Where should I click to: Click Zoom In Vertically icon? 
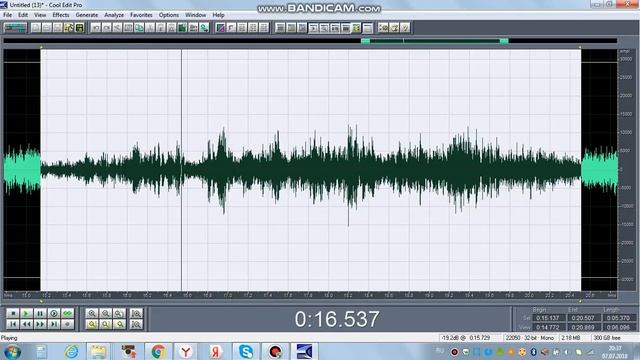click(x=136, y=313)
